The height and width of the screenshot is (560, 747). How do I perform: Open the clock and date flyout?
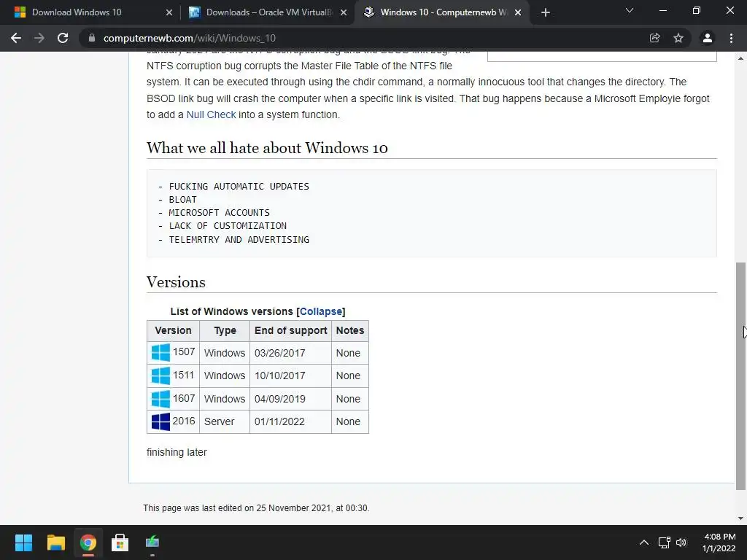(x=719, y=542)
